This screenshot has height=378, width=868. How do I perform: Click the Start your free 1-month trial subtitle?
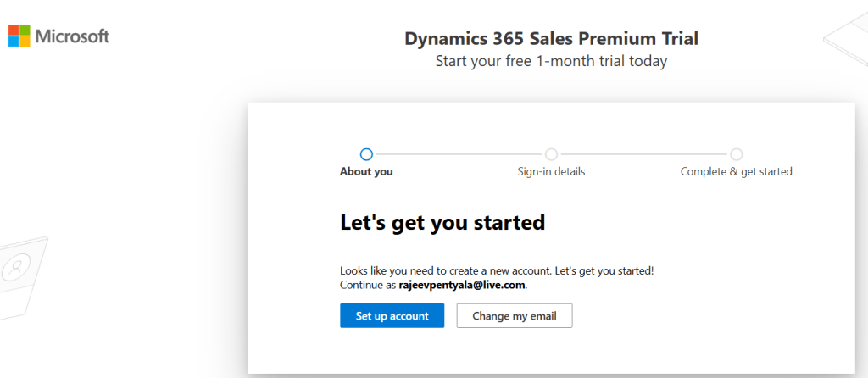551,61
